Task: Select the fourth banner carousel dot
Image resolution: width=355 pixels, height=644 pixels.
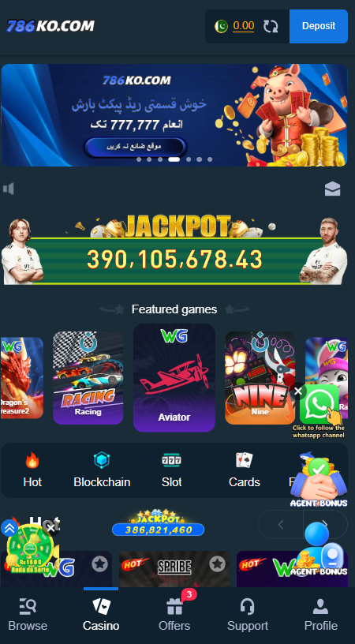Action: point(174,159)
